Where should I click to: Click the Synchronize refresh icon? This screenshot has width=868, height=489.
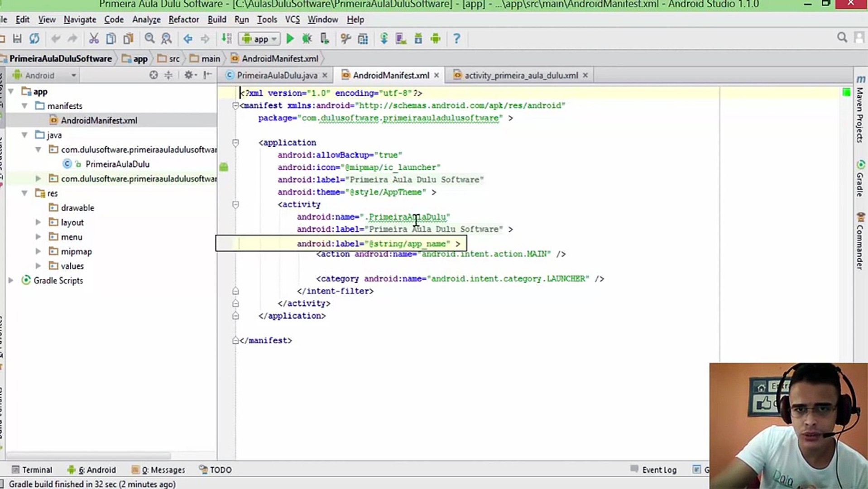(34, 38)
